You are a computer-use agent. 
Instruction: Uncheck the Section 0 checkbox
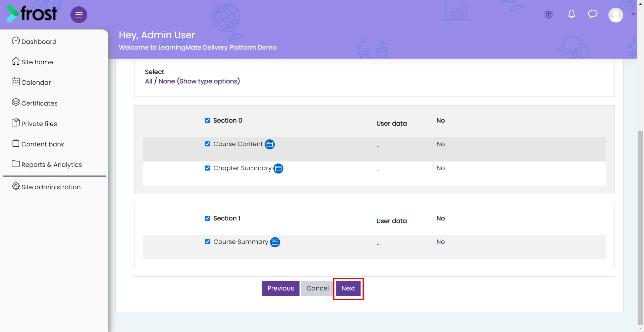(x=208, y=121)
